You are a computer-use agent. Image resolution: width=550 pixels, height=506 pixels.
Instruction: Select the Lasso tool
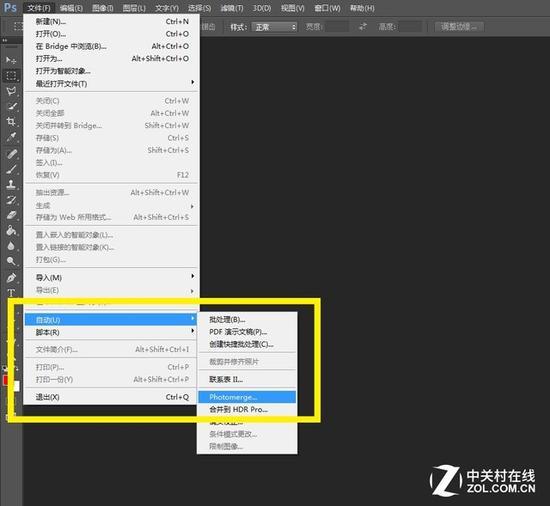tap(11, 91)
